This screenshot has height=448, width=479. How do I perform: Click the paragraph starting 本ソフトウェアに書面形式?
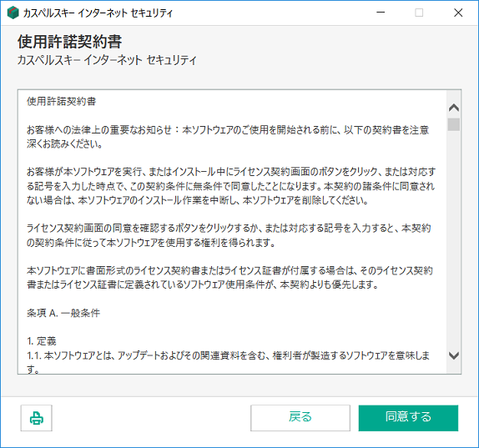[229, 277]
